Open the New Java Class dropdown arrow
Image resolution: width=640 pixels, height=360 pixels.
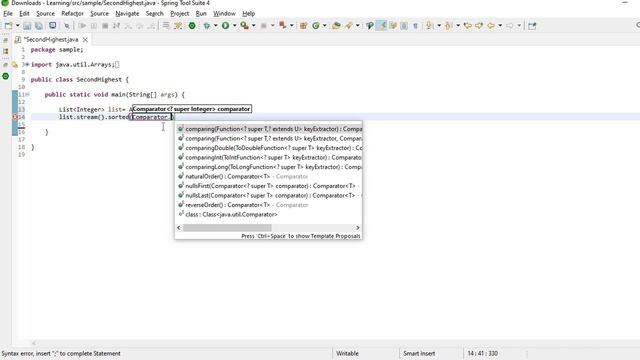pos(324,26)
